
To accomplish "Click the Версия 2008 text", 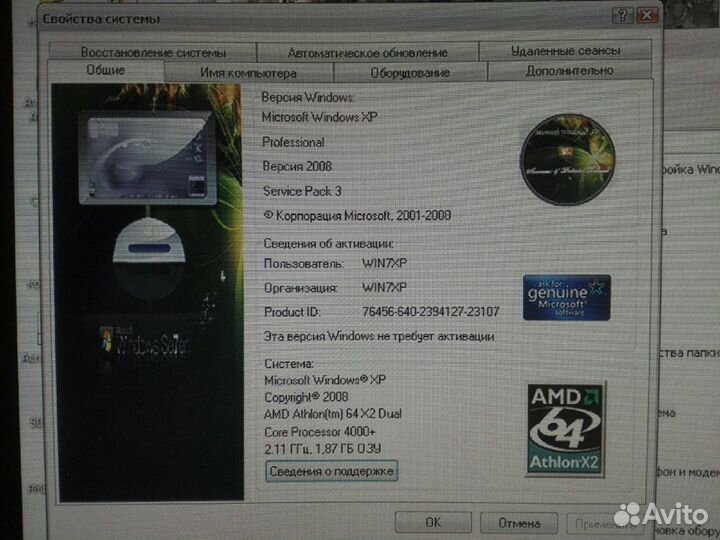I will (x=297, y=166).
